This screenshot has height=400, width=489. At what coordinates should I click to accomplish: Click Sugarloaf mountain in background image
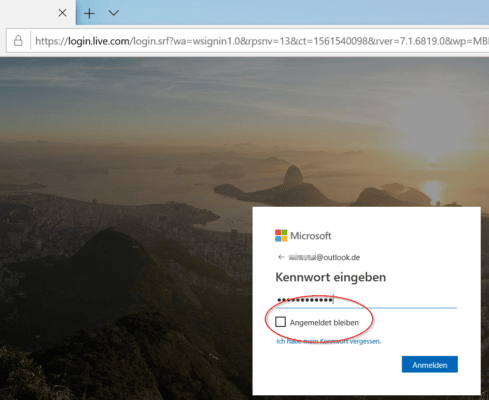point(293,176)
